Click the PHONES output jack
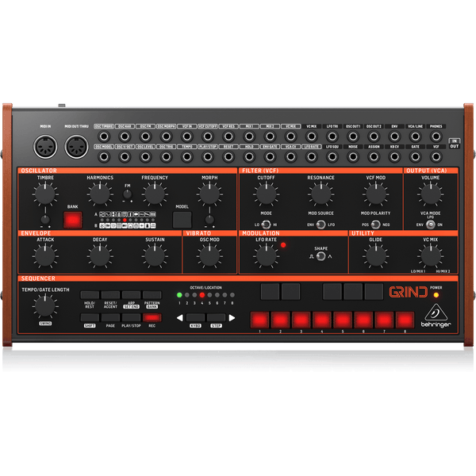 coord(436,136)
